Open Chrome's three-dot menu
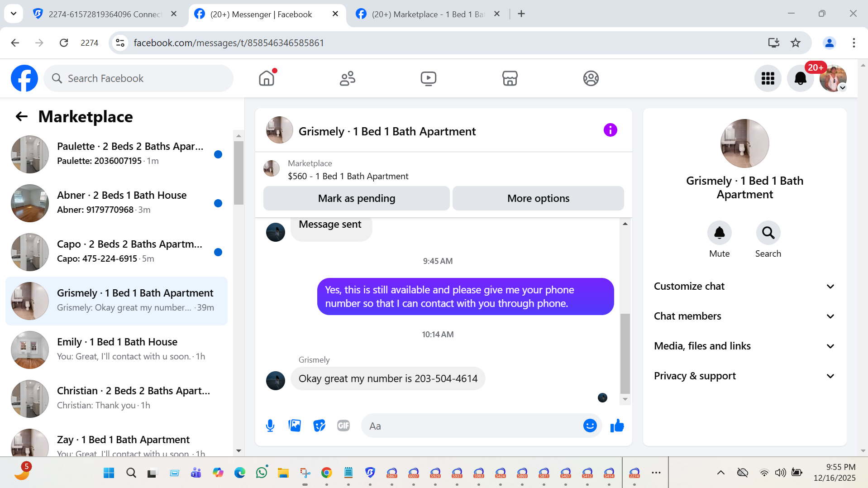The height and width of the screenshot is (488, 868). pyautogui.click(x=854, y=43)
